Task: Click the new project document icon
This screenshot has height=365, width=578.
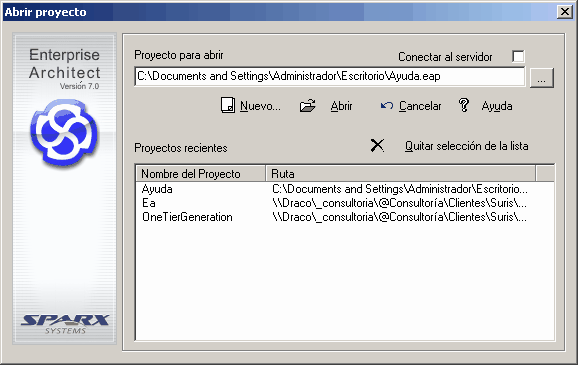Action: pyautogui.click(x=228, y=105)
